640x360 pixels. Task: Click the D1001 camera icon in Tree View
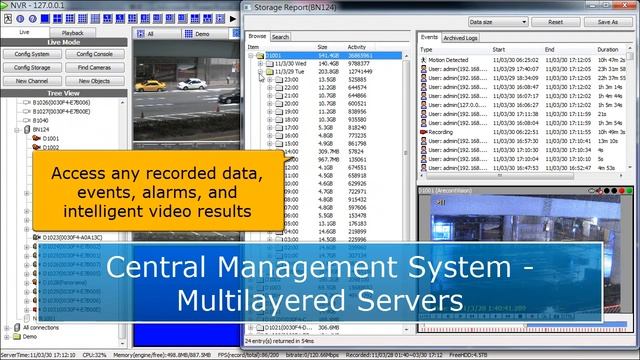36,138
